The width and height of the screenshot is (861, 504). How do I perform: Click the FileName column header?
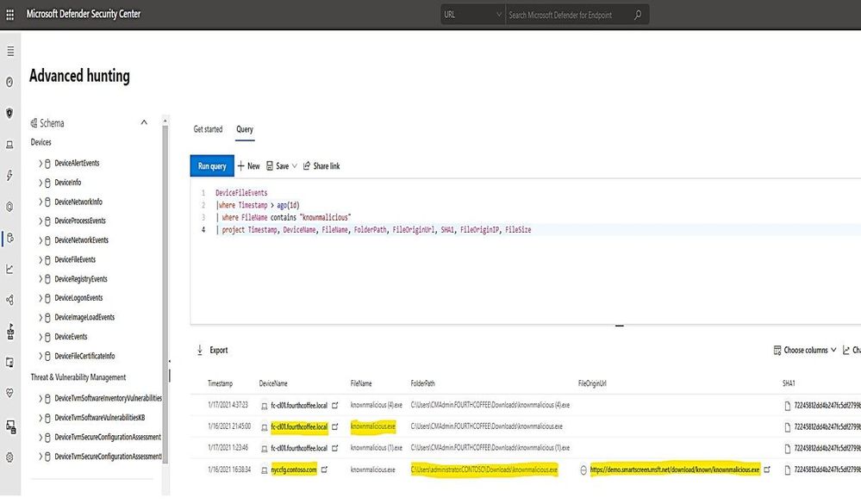[361, 383]
